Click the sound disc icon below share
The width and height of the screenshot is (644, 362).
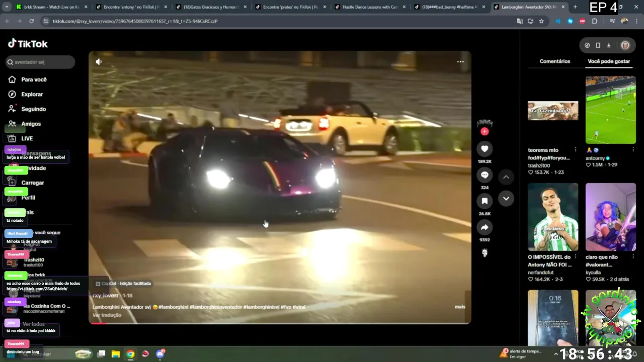(x=485, y=253)
